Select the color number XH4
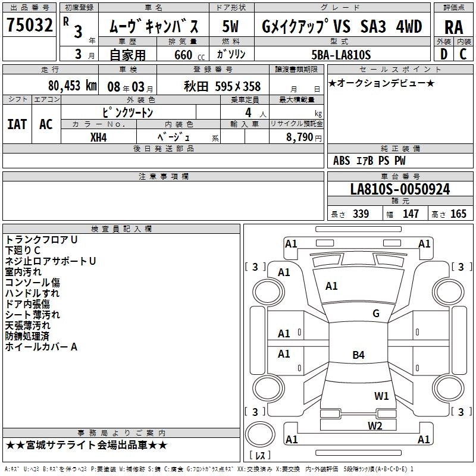The image size is (476, 476). 98,137
